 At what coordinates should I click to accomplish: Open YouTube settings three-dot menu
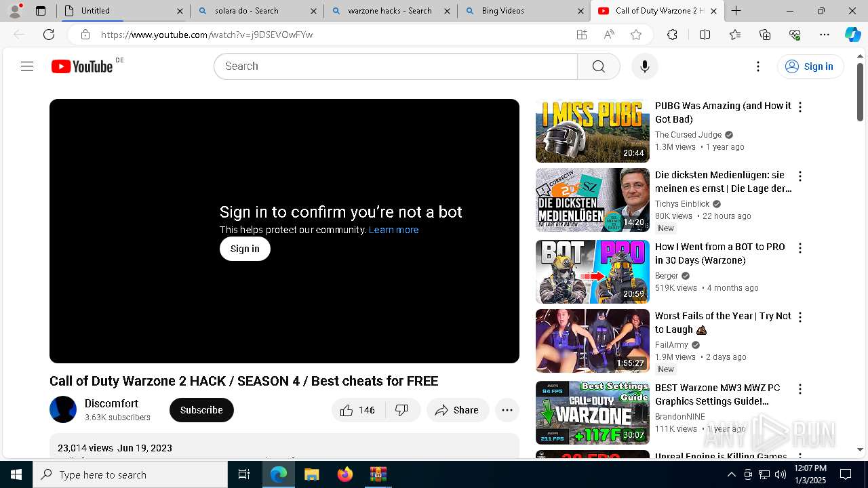click(x=758, y=66)
